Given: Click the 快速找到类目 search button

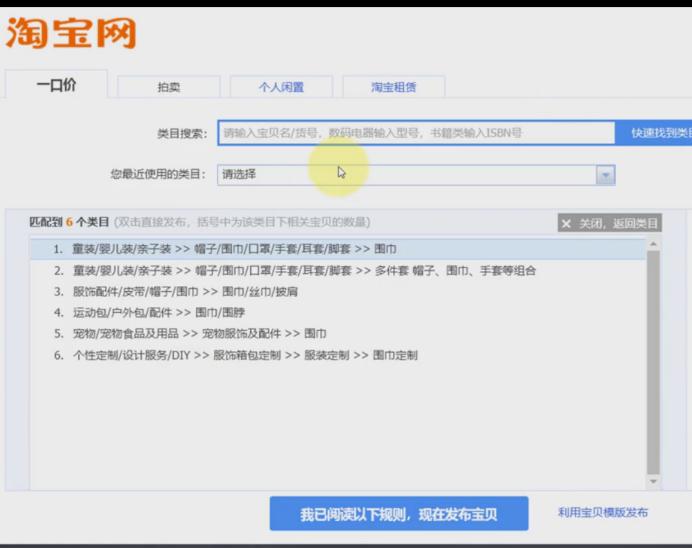Looking at the screenshot, I should (x=654, y=133).
